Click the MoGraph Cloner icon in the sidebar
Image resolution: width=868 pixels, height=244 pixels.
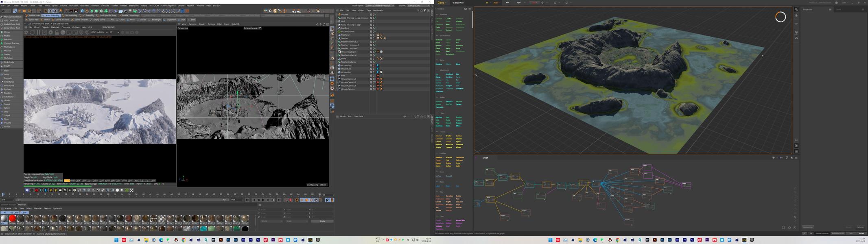[x=2, y=32]
